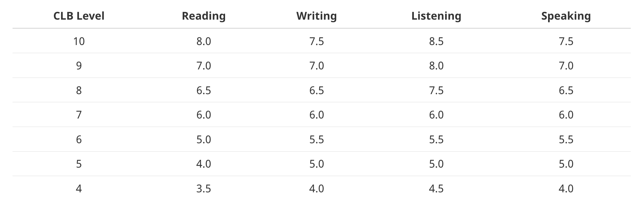The width and height of the screenshot is (644, 214).
Task: Select Reading score 8.0 for CLB 10
Action: (x=204, y=41)
